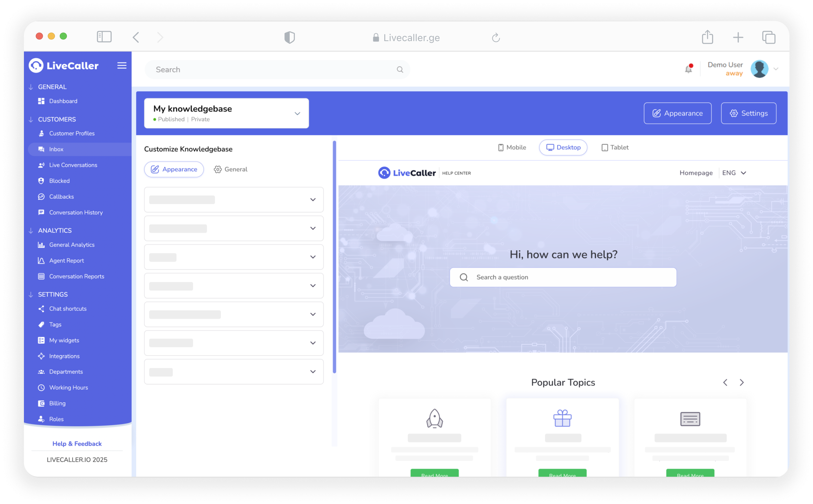Screen dimensions: 813x504
Task: Click the Settings button in header
Action: pos(748,113)
